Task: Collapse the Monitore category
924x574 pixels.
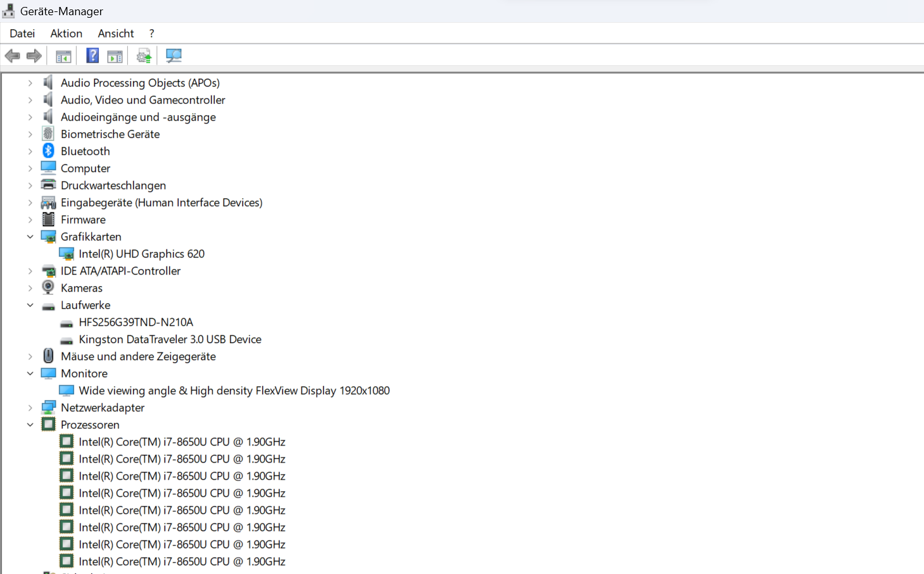Action: 30,373
